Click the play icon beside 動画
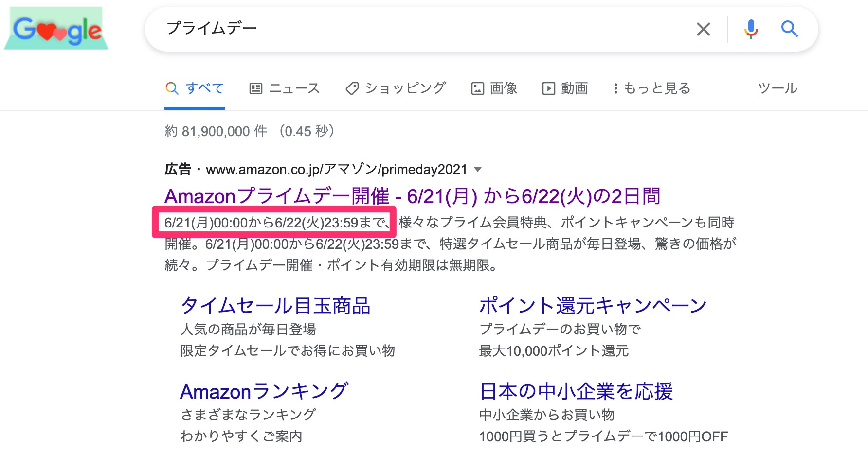The image size is (868, 453). 549,88
